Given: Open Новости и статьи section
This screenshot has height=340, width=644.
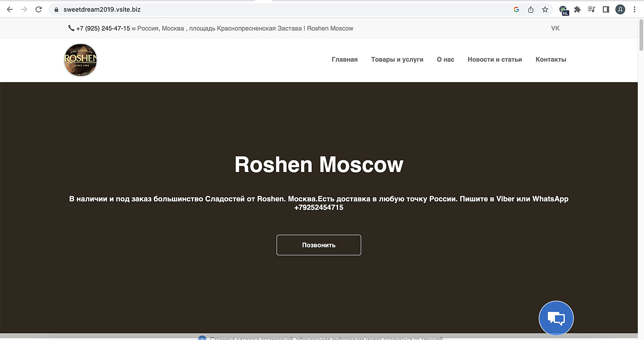Looking at the screenshot, I should coord(495,60).
